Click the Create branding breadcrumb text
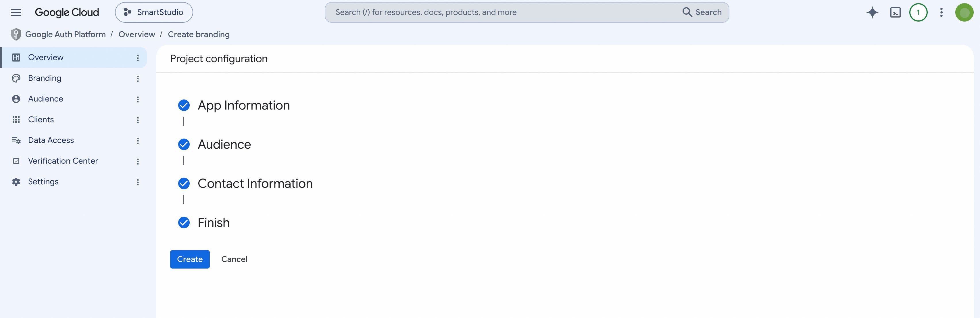The image size is (980, 318). click(x=199, y=34)
